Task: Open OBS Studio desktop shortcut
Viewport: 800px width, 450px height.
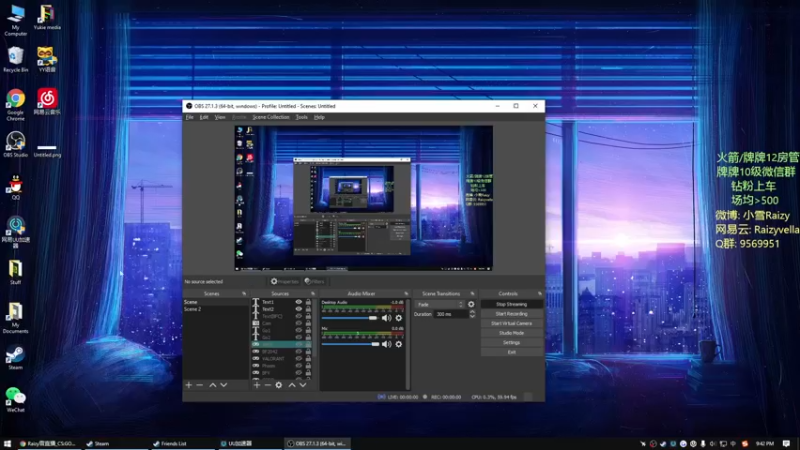Action: [x=15, y=144]
